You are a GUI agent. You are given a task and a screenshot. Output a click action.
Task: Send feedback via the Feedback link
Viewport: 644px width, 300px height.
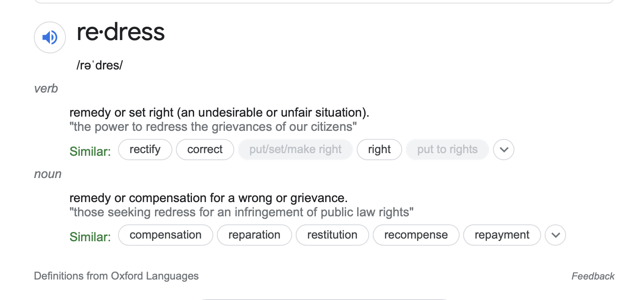593,276
